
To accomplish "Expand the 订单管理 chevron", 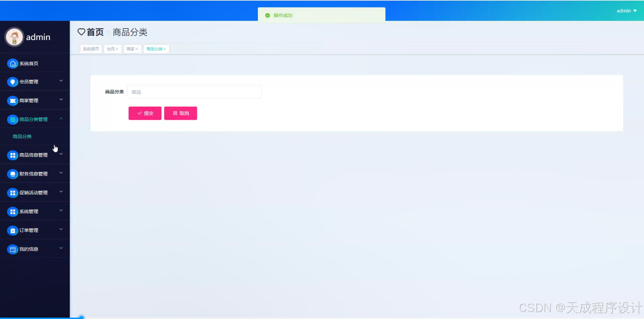I will point(61,229).
